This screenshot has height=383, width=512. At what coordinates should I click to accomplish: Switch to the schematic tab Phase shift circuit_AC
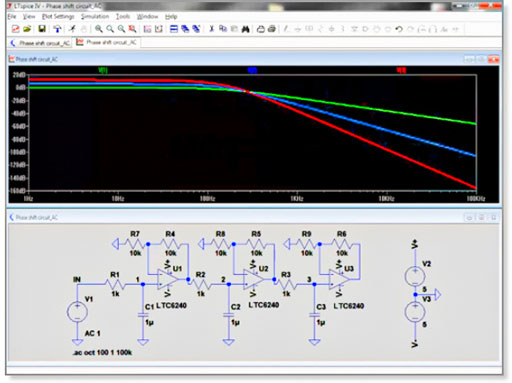coord(40,43)
